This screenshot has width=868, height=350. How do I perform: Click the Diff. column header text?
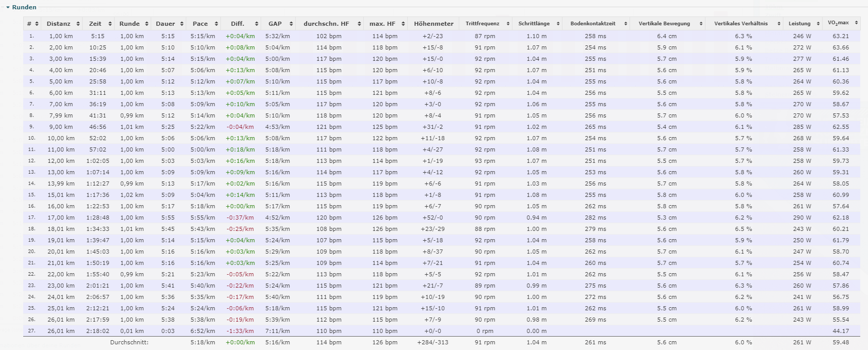tap(237, 24)
